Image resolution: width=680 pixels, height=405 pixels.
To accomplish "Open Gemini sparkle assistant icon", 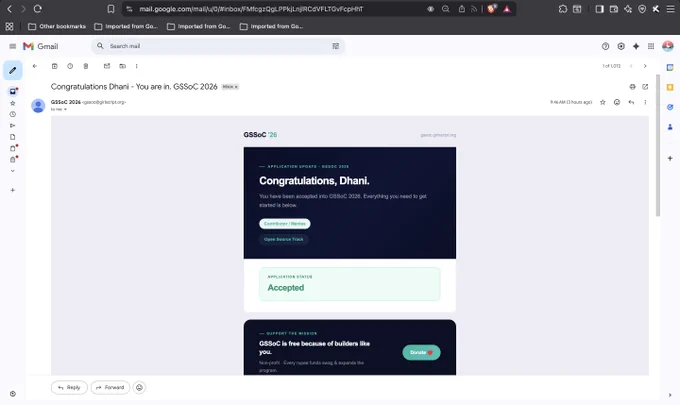I will point(636,46).
